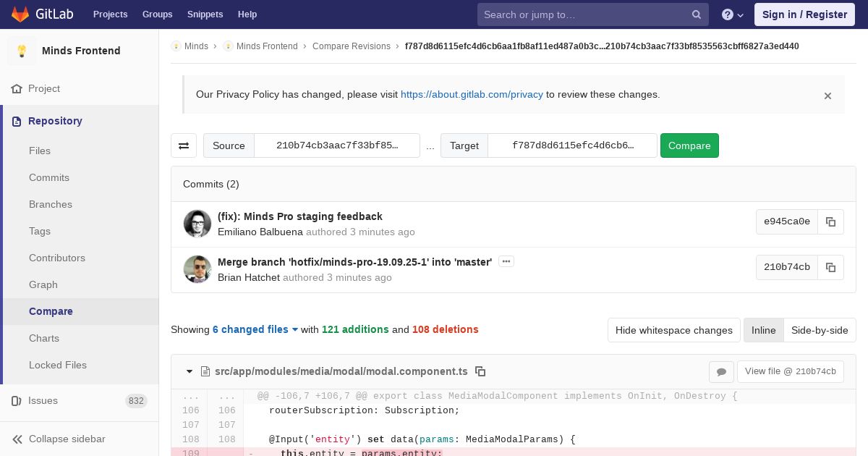
Task: Click commit hash 210b74cb
Action: coord(787,267)
